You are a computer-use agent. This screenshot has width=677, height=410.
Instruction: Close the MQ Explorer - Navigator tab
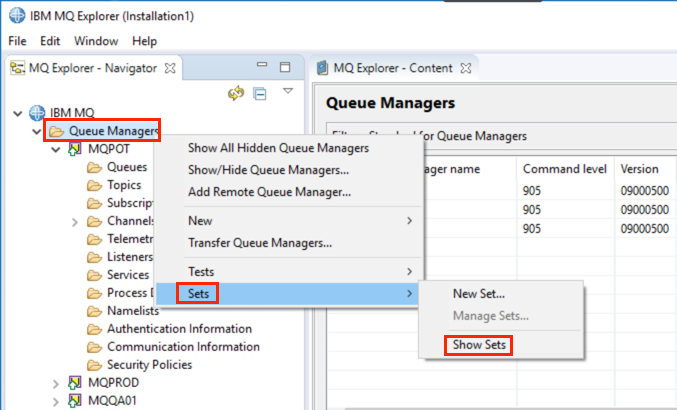point(171,68)
